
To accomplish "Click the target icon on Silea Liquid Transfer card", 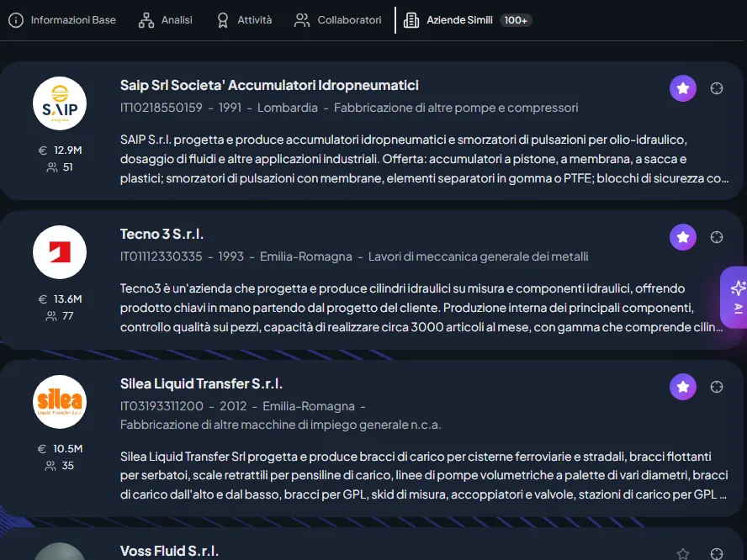I will pyautogui.click(x=717, y=386).
